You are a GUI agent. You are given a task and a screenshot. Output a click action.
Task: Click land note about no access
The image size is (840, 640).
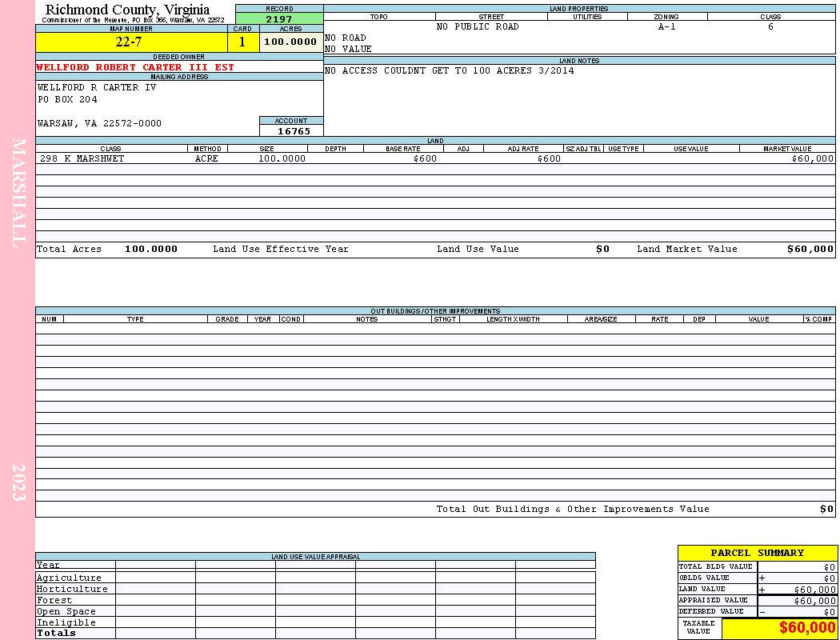(x=450, y=70)
